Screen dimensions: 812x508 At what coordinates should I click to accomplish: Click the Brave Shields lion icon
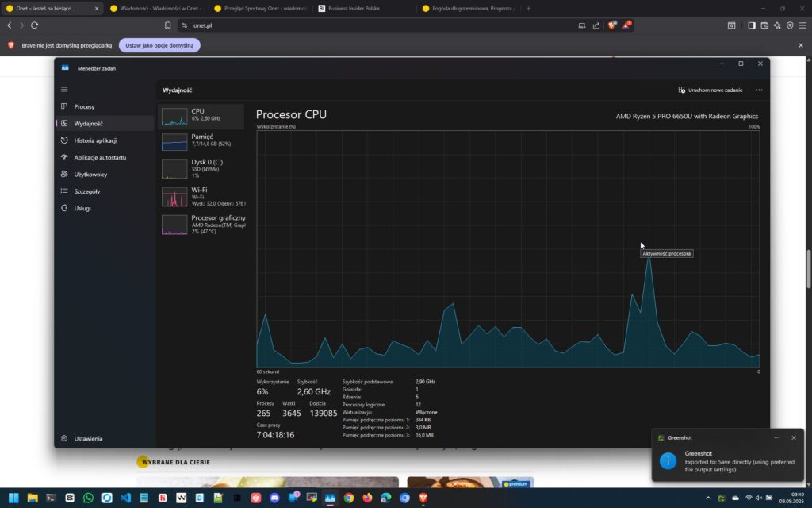[611, 25]
